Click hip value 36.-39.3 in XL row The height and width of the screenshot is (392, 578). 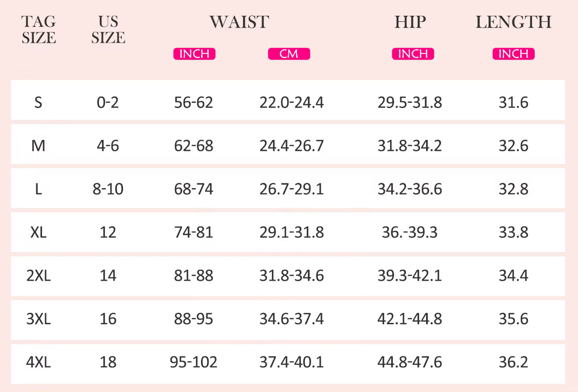[x=409, y=232]
